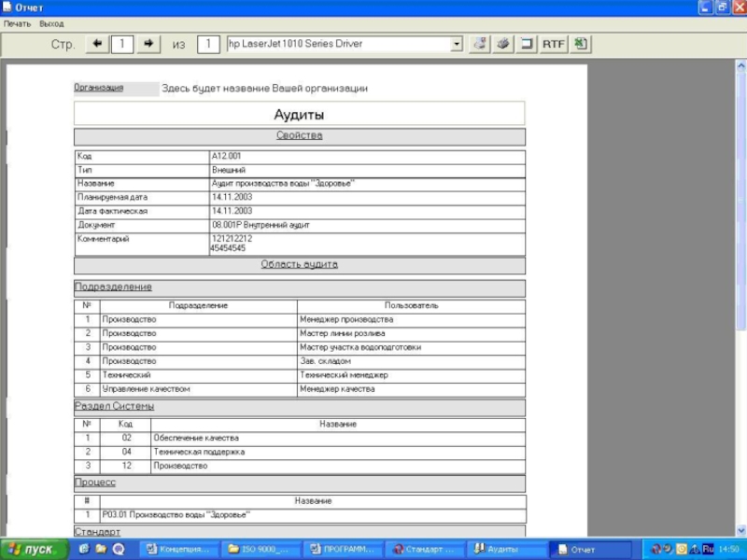Click the page layout window icon
The height and width of the screenshot is (560, 747).
point(527,44)
